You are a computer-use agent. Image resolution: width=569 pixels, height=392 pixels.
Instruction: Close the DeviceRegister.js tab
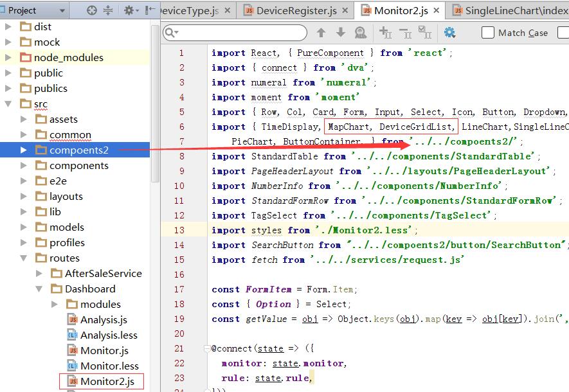coord(345,10)
